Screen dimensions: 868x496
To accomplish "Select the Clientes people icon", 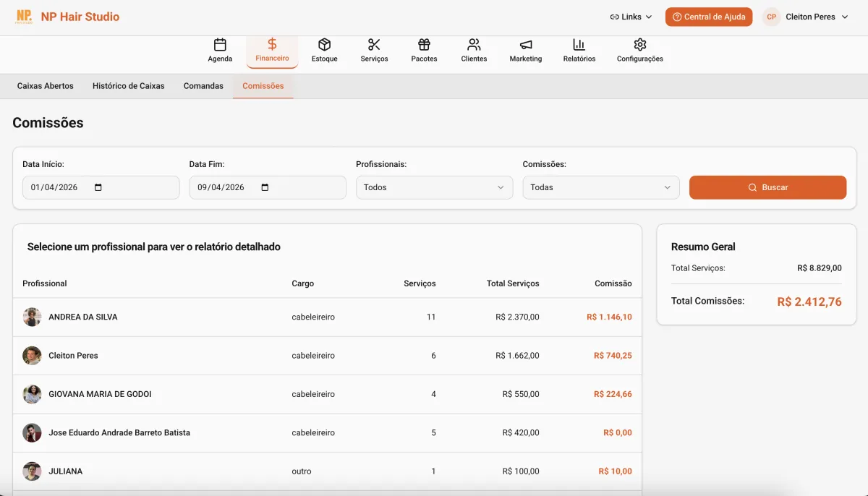I will (474, 45).
